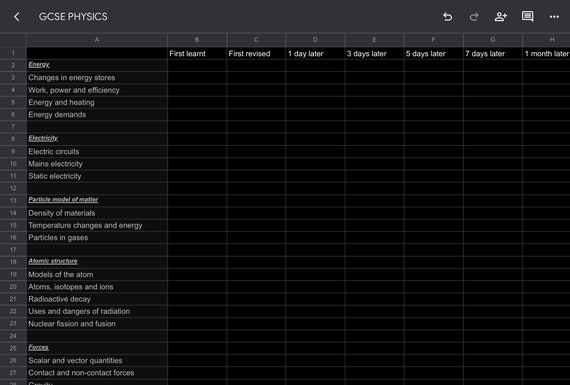Screen dimensions: 570x385
Task: Select 'Static electricity' cell
Action: pyautogui.click(x=97, y=176)
